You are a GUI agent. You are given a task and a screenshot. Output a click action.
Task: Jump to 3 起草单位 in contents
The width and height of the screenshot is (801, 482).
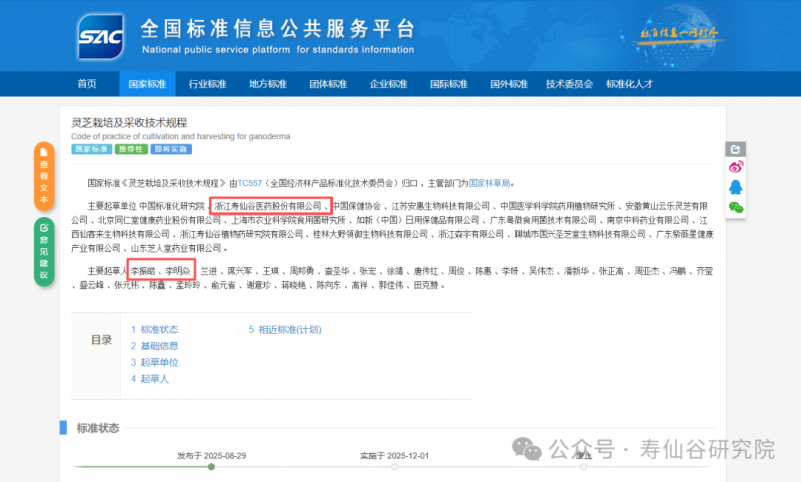154,362
